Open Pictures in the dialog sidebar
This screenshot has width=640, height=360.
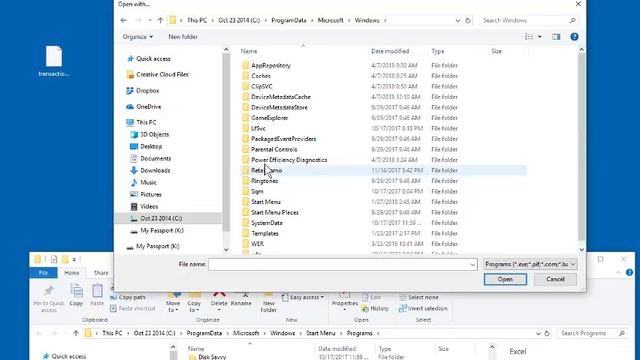(146, 195)
